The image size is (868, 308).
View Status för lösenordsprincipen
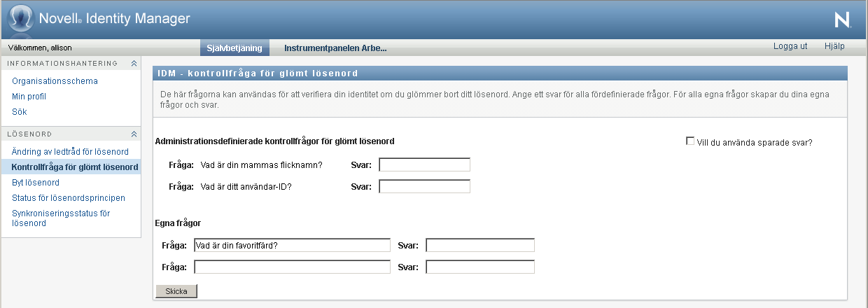pyautogui.click(x=69, y=198)
